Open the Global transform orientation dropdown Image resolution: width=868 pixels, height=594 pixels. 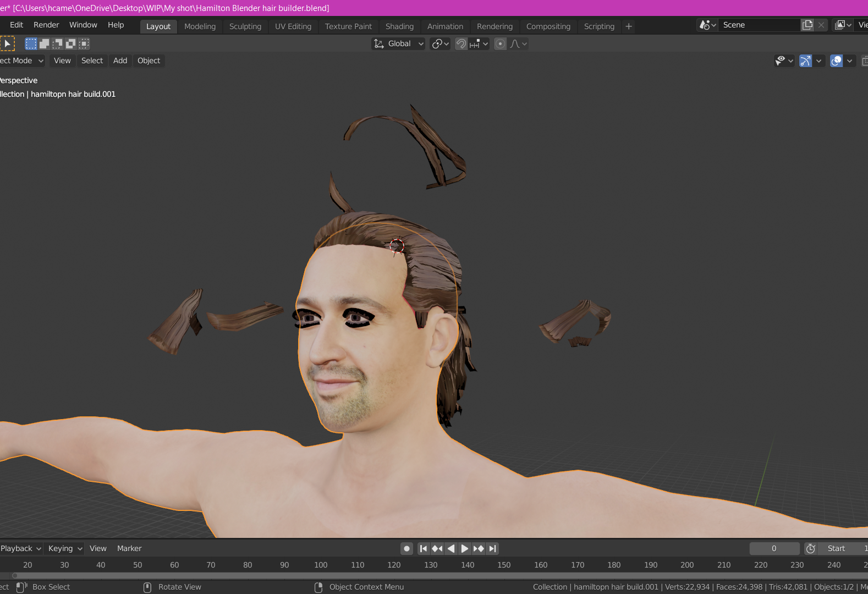399,43
